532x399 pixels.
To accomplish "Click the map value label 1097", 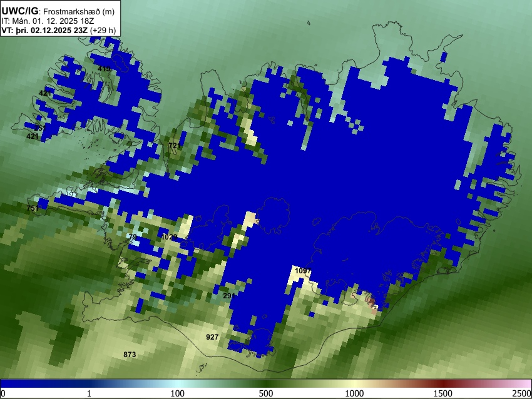I will coord(303,271).
